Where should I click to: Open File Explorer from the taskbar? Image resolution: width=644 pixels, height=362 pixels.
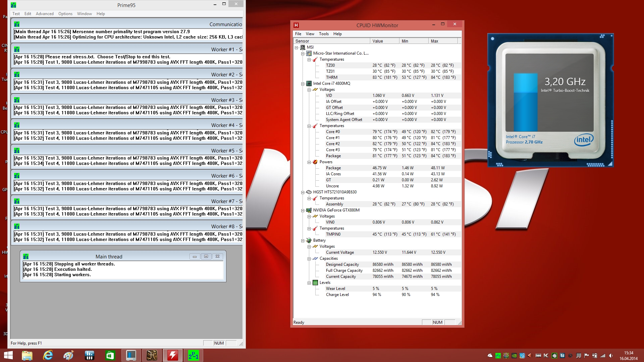click(x=27, y=355)
